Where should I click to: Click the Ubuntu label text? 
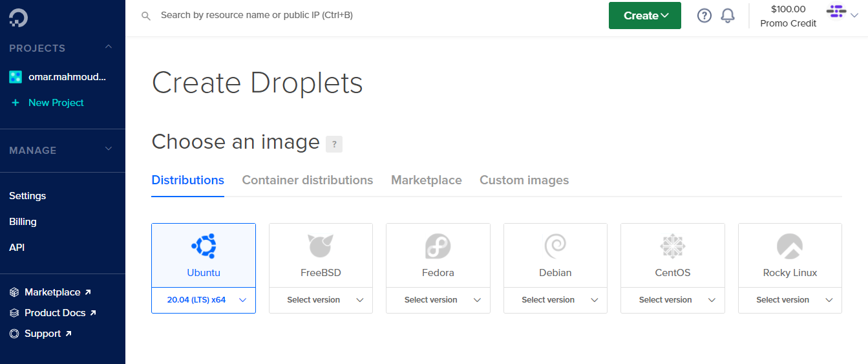pos(204,273)
